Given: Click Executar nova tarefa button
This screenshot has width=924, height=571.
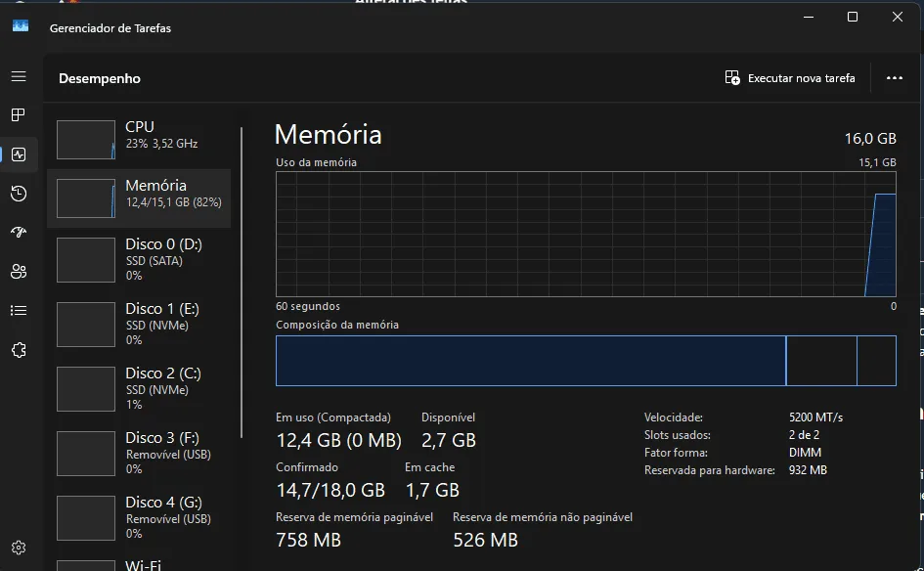Looking at the screenshot, I should (x=790, y=78).
